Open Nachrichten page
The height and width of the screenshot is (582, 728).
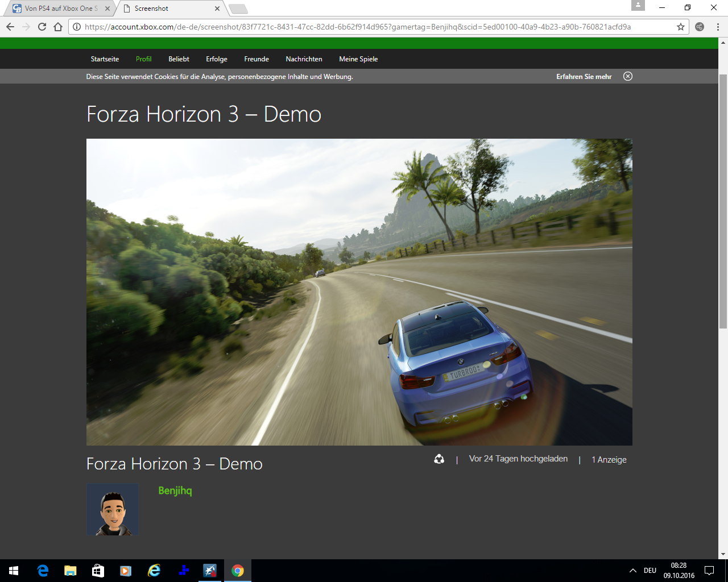tap(304, 59)
